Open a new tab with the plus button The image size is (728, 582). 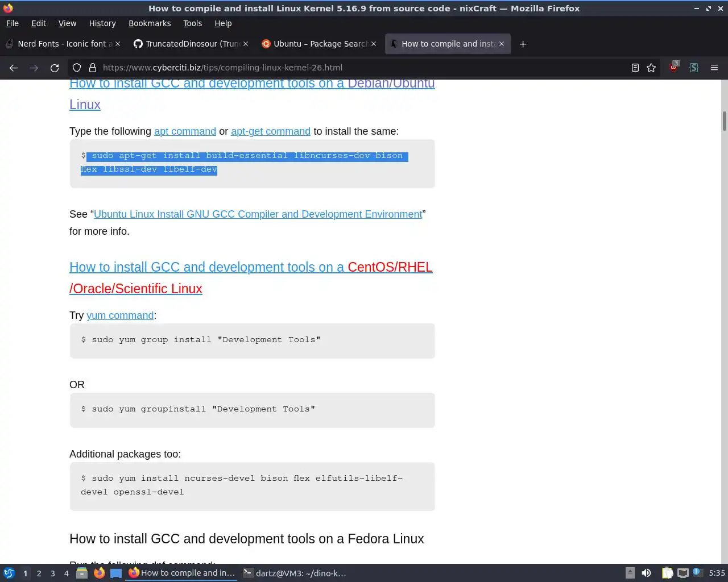(x=523, y=44)
